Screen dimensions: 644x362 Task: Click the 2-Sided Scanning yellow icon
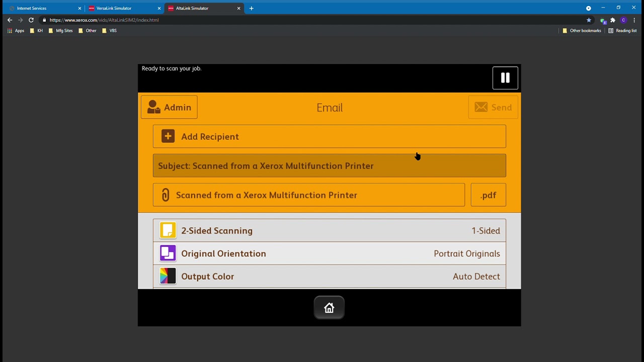coord(168,230)
